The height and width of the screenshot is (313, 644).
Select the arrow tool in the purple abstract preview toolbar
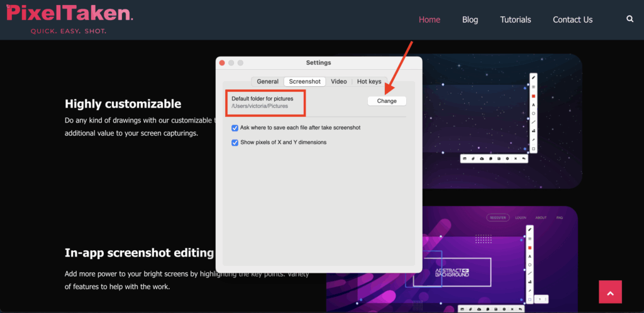[530, 290]
